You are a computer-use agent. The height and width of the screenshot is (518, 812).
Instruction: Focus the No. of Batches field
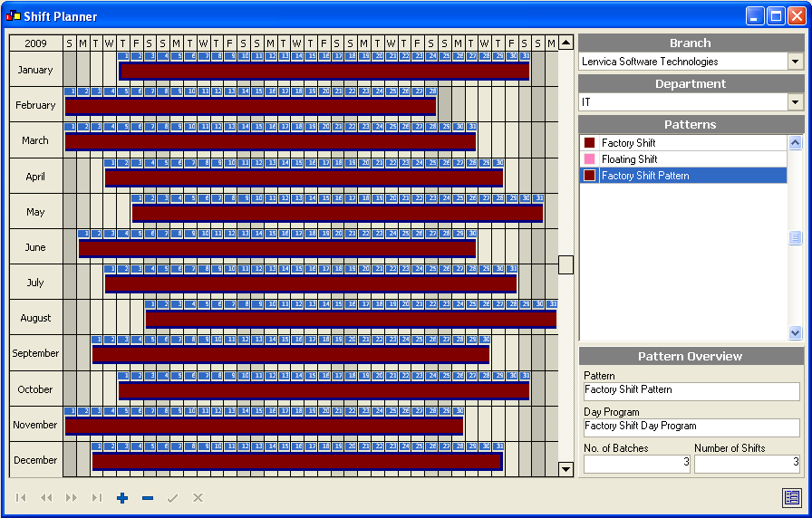tap(637, 464)
